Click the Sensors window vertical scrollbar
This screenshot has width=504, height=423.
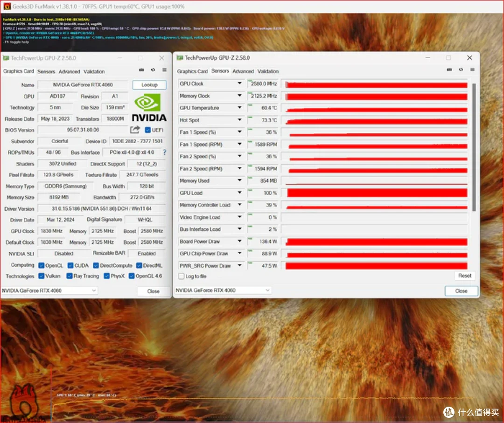point(474,147)
